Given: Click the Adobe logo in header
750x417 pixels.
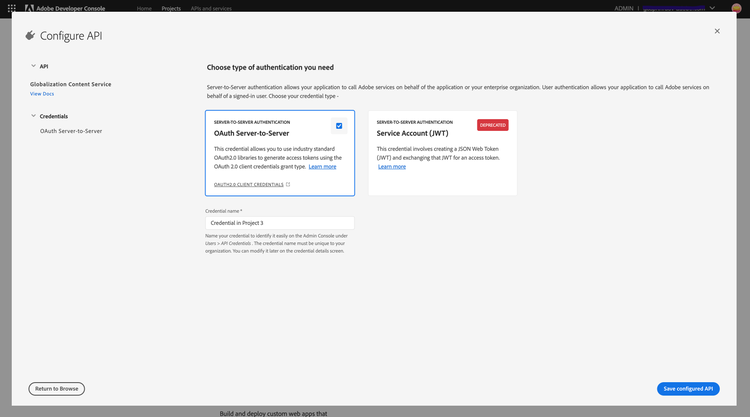Looking at the screenshot, I should click(x=29, y=8).
